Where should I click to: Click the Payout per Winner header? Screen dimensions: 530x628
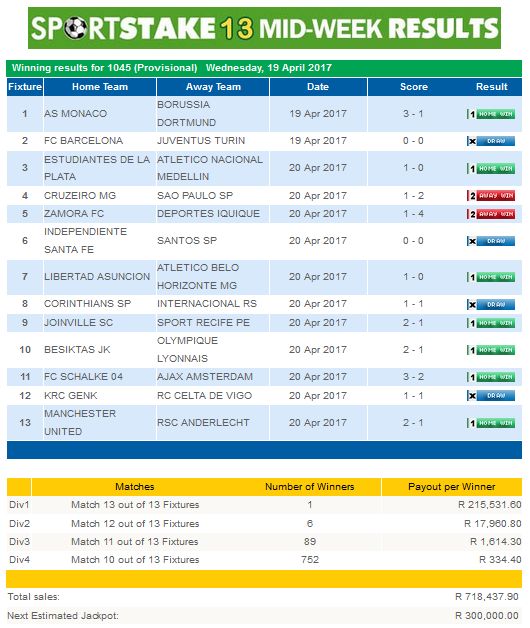(x=452, y=487)
